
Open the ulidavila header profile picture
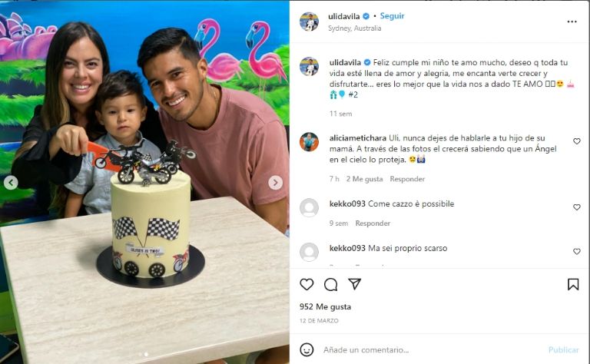[310, 22]
